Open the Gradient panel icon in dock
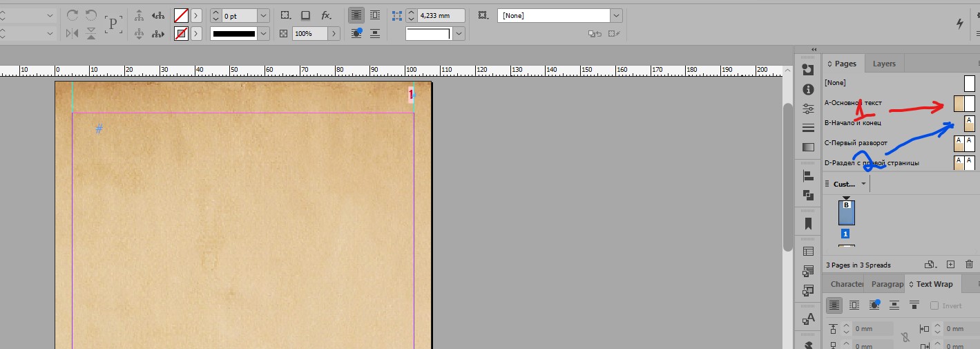The width and height of the screenshot is (980, 349). (808, 147)
